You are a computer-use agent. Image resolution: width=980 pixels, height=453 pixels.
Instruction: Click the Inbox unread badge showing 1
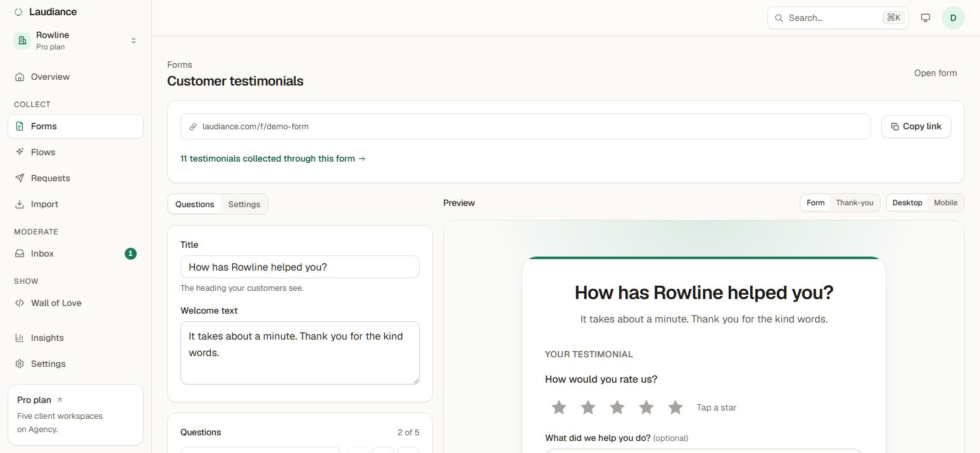coord(130,253)
